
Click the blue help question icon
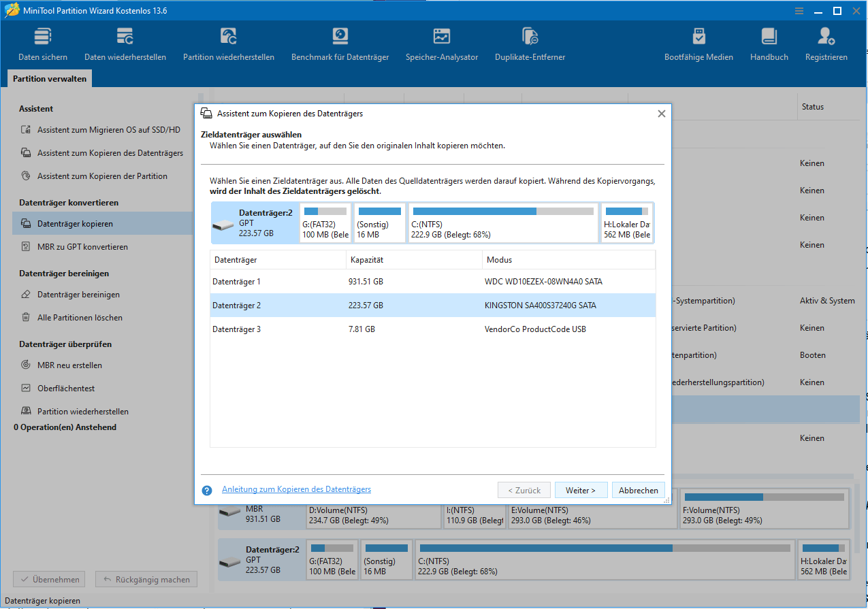coord(207,490)
